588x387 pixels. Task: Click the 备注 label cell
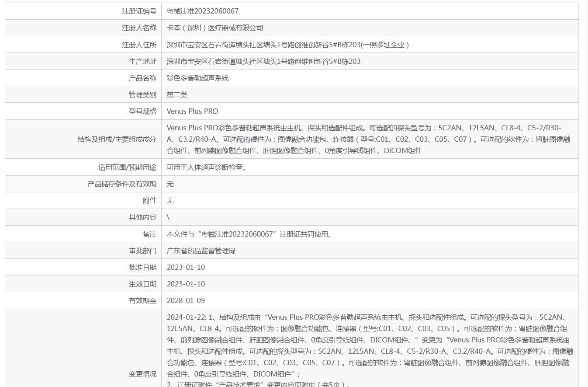tap(83, 234)
